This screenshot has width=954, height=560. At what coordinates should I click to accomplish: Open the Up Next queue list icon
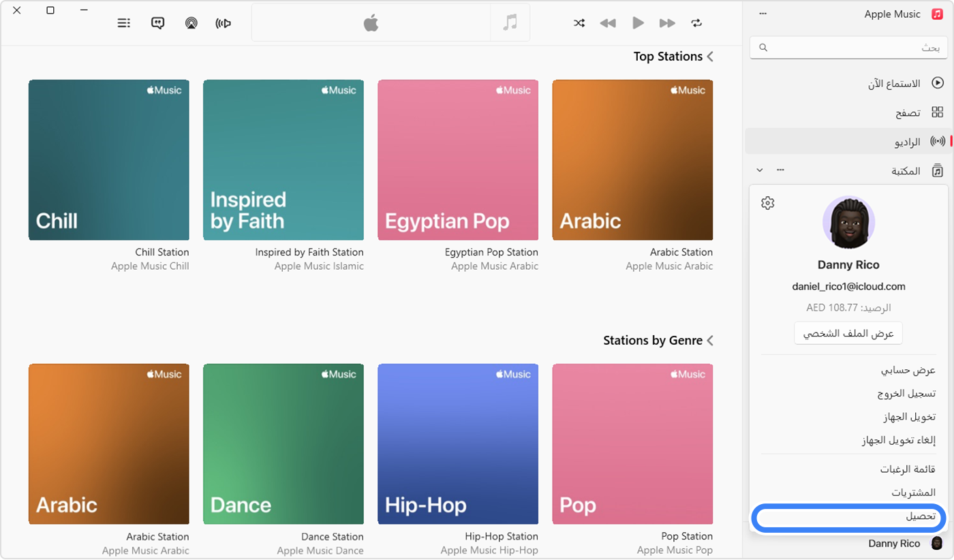point(124,23)
